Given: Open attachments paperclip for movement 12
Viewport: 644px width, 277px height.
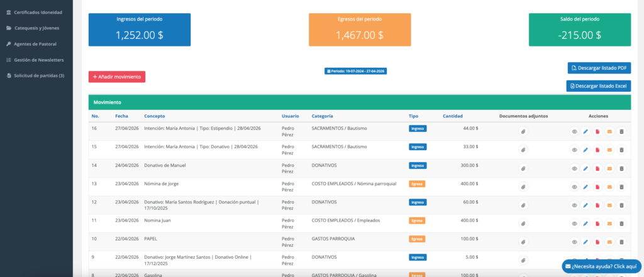Looking at the screenshot, I should [x=523, y=205].
